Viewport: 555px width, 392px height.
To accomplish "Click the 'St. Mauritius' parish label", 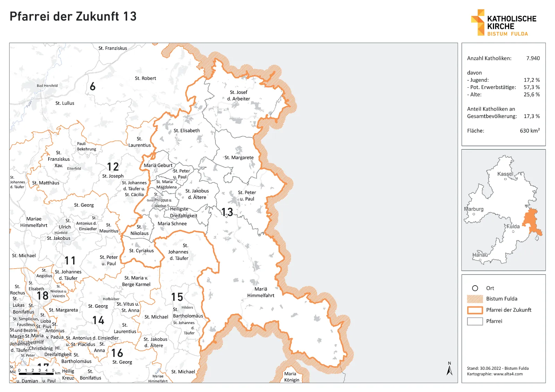I will pos(109,228).
